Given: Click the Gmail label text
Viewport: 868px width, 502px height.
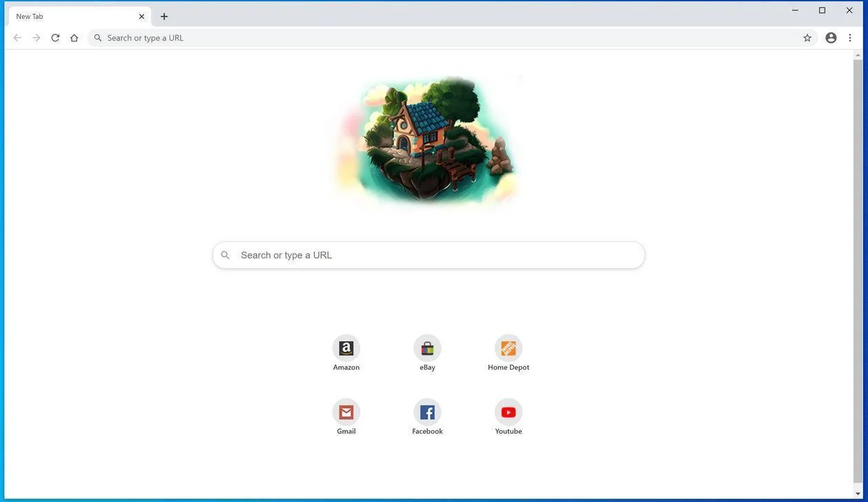Looking at the screenshot, I should [x=347, y=432].
